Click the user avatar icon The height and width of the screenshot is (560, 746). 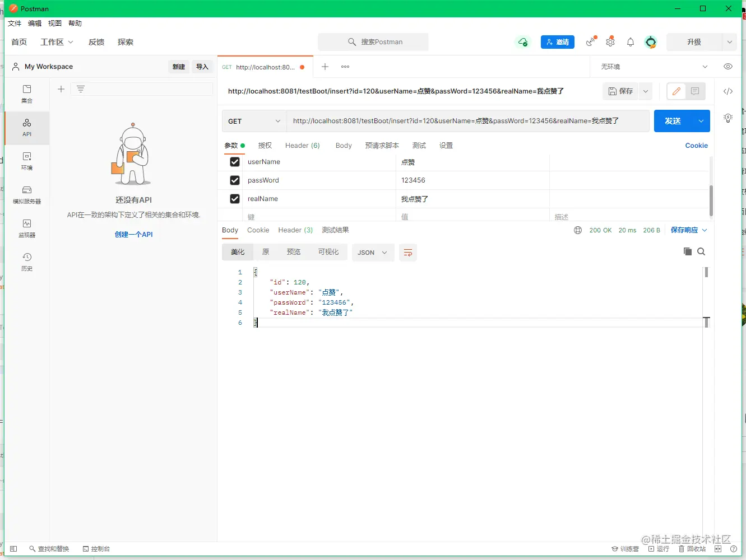pyautogui.click(x=651, y=42)
